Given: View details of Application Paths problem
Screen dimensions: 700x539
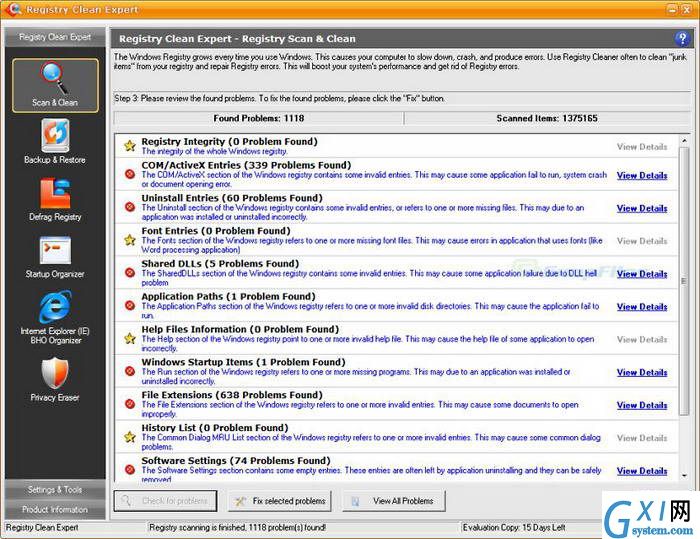Looking at the screenshot, I should [x=642, y=307].
